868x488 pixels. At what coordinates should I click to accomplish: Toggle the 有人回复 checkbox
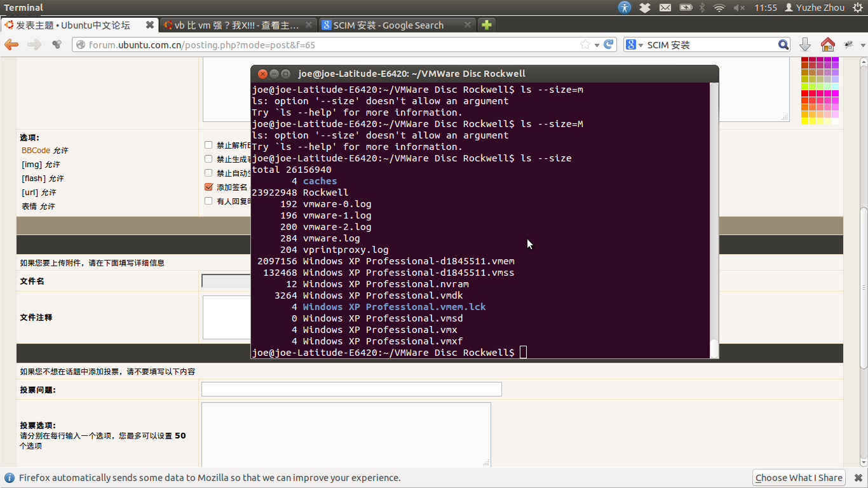point(208,201)
